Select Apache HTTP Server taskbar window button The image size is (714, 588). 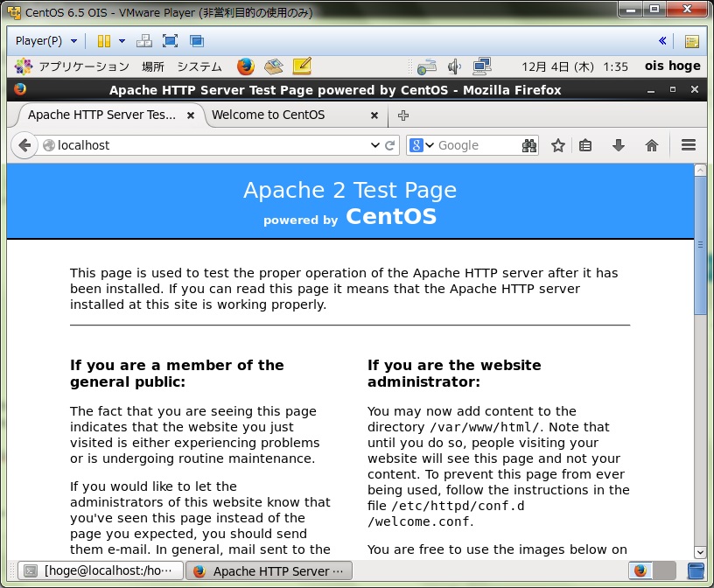point(269,570)
